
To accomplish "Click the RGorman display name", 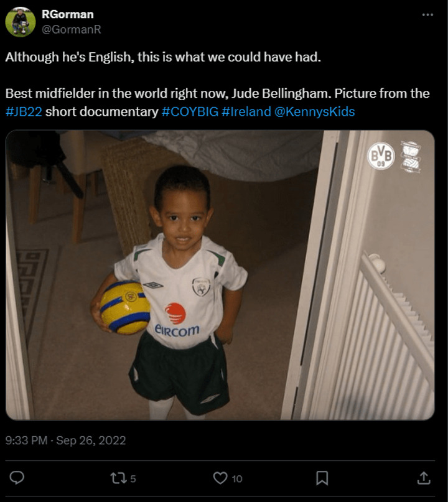I will 67,14.
